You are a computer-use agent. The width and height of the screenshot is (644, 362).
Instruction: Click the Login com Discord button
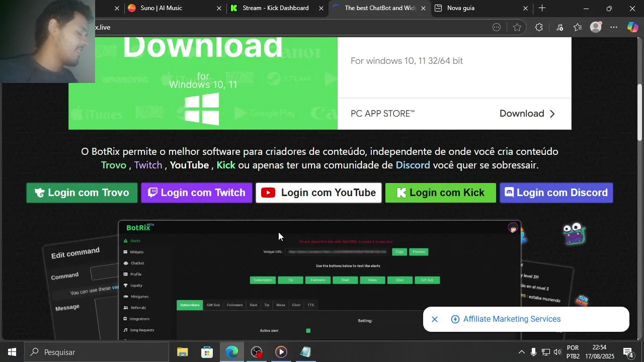[x=556, y=193]
